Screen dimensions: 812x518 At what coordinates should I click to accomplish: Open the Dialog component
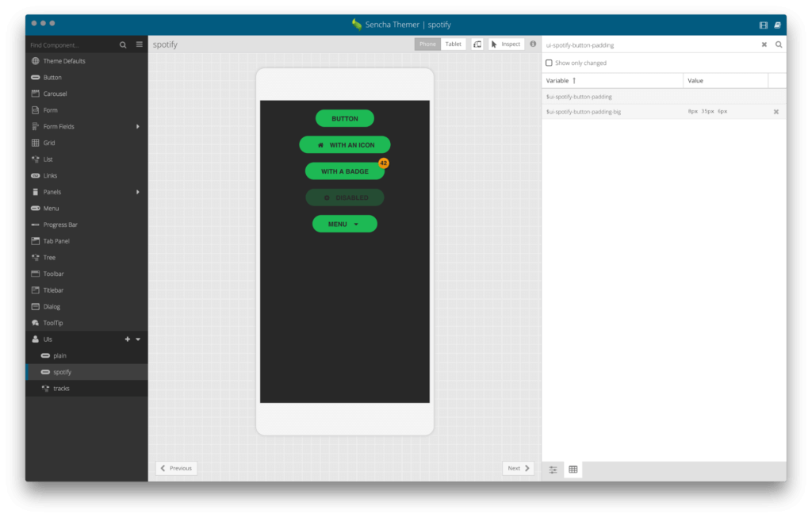(x=86, y=307)
